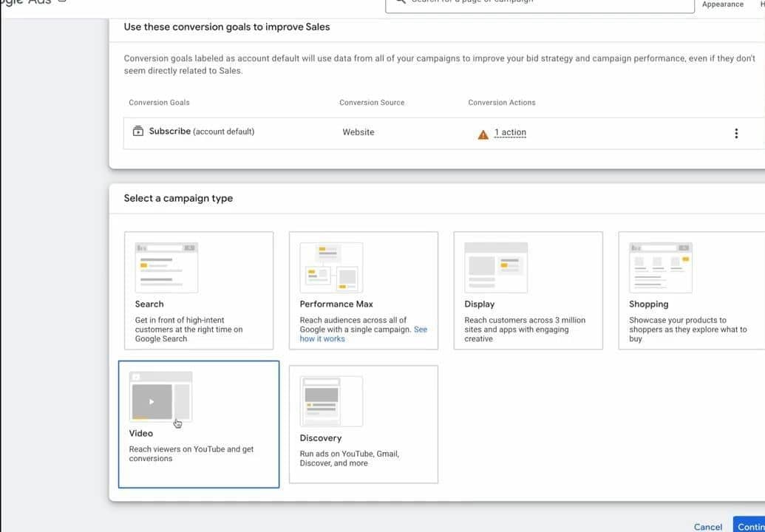Open the three-dot menu for Subscribe goal
Viewport: 765px width, 532px height.
point(735,133)
